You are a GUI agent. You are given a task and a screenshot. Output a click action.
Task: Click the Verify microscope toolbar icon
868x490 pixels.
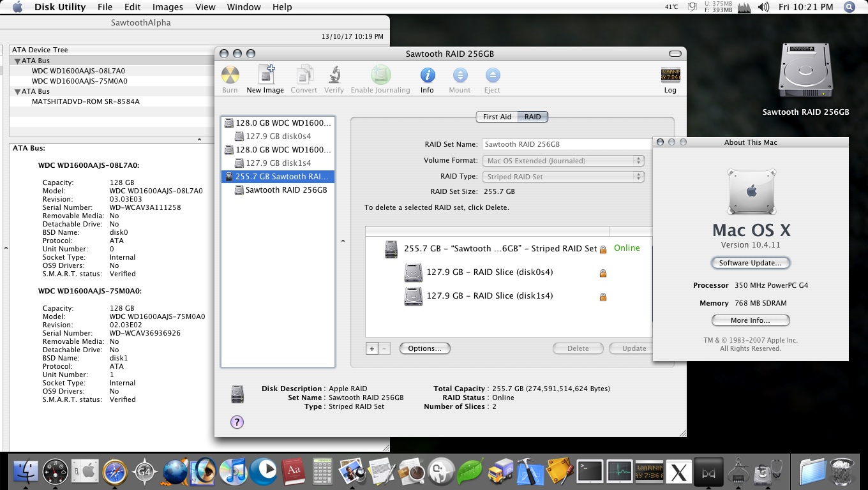pyautogui.click(x=334, y=75)
